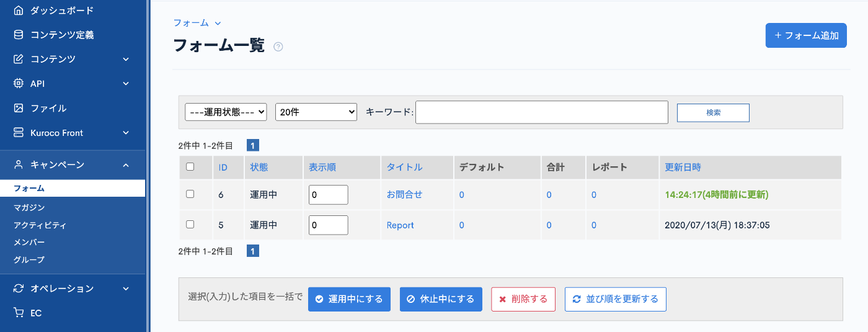Click the person icon beside キャンペーン
Screen dimensions: 868x332
[x=19, y=164]
